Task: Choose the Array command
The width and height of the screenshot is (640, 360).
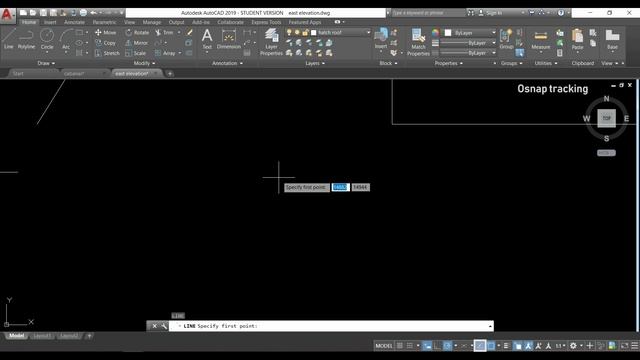Action: (x=165, y=53)
